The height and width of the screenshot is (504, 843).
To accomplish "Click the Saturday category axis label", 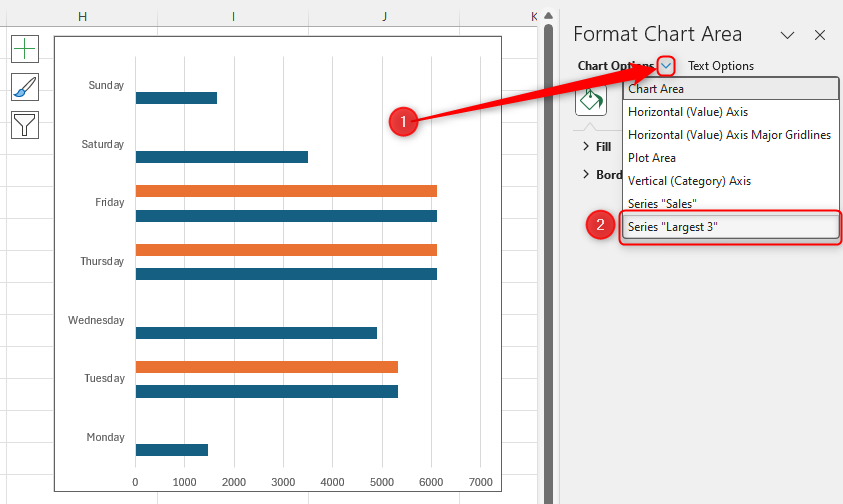I will click(x=102, y=144).
